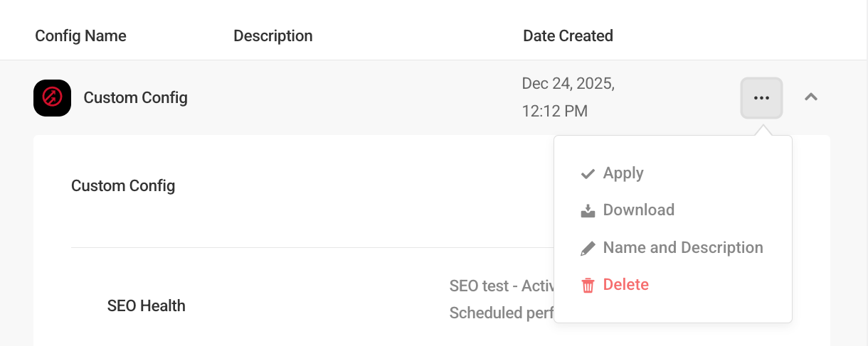Click the Scheduled description line
This screenshot has width=868, height=346.
[x=501, y=313]
